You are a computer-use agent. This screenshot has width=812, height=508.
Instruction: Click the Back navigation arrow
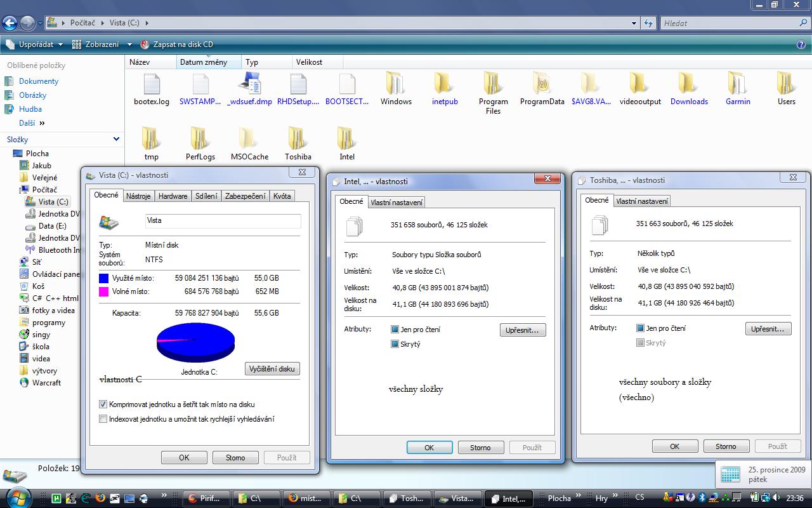[x=10, y=23]
